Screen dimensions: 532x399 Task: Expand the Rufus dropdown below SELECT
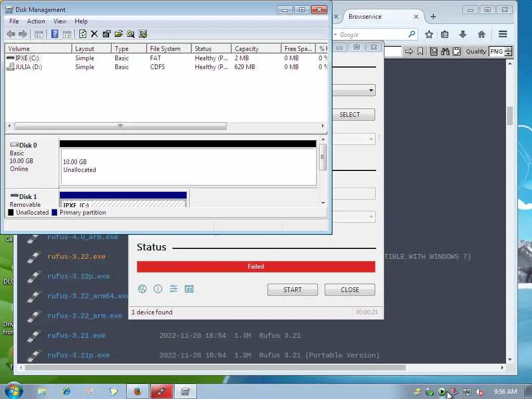(x=371, y=139)
